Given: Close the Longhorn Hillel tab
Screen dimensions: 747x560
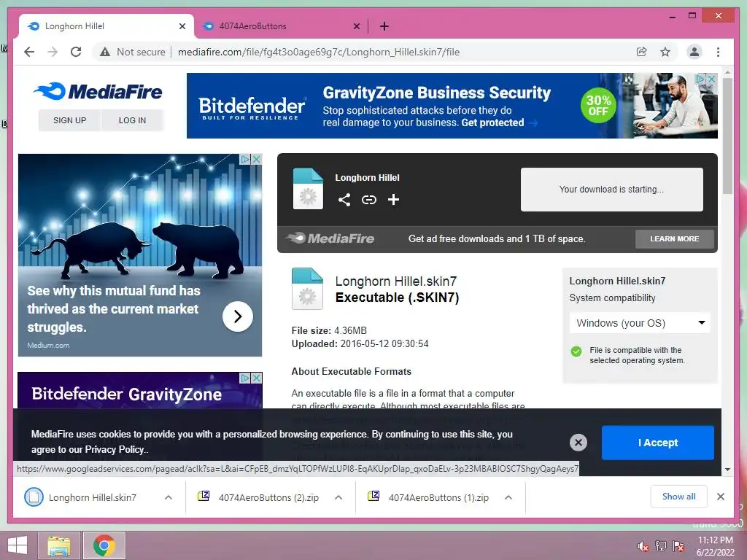Looking at the screenshot, I should (x=182, y=26).
